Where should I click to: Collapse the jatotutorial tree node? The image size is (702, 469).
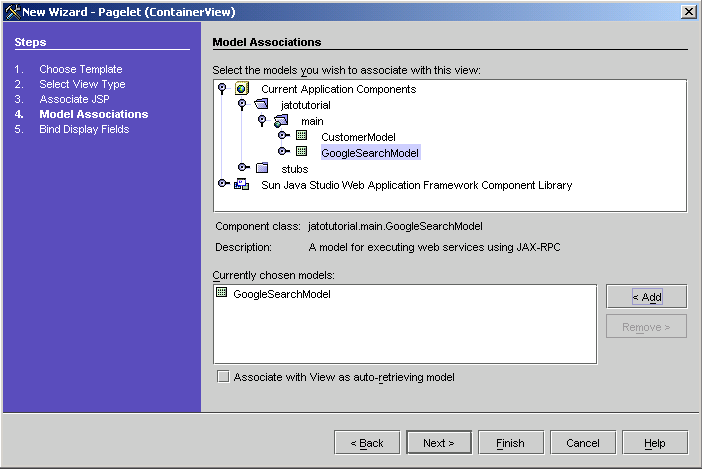pyautogui.click(x=242, y=104)
